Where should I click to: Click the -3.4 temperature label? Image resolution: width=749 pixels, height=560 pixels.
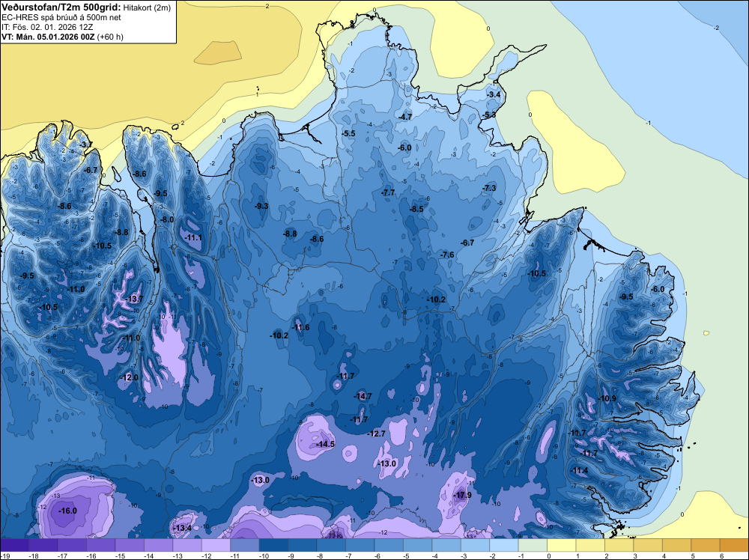coord(494,94)
